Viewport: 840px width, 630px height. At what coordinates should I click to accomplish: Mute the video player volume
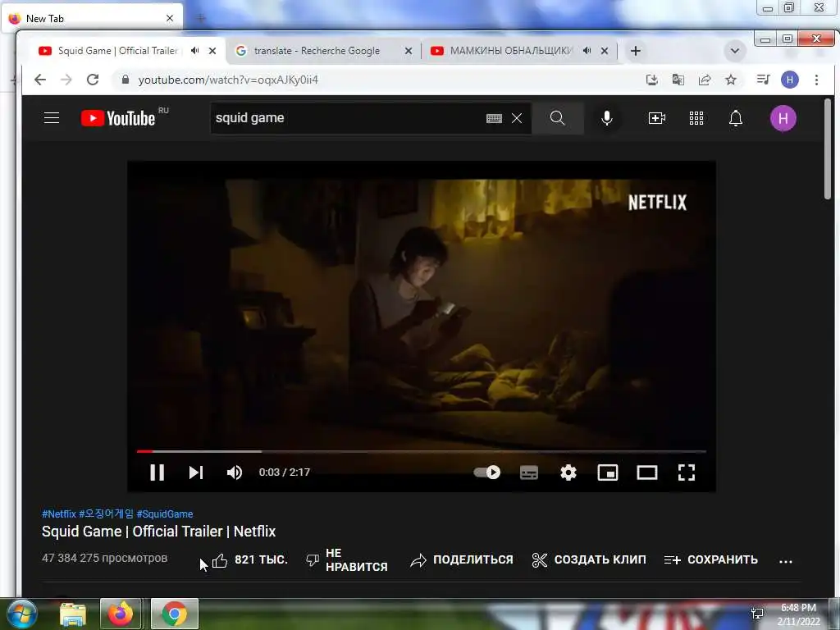pos(235,472)
